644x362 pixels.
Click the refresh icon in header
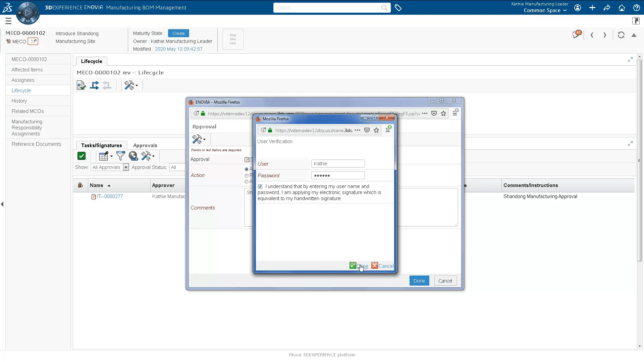[621, 35]
